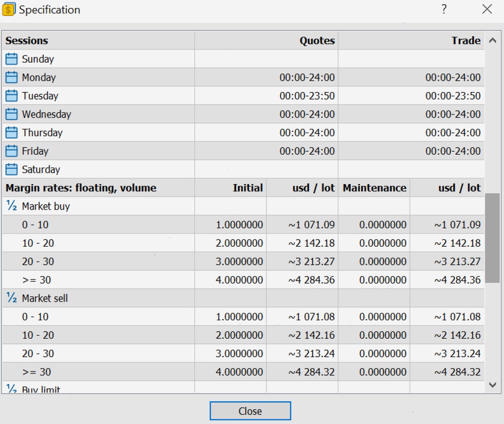Select Market sell >= 30 row
This screenshot has width=504, height=424.
[243, 372]
